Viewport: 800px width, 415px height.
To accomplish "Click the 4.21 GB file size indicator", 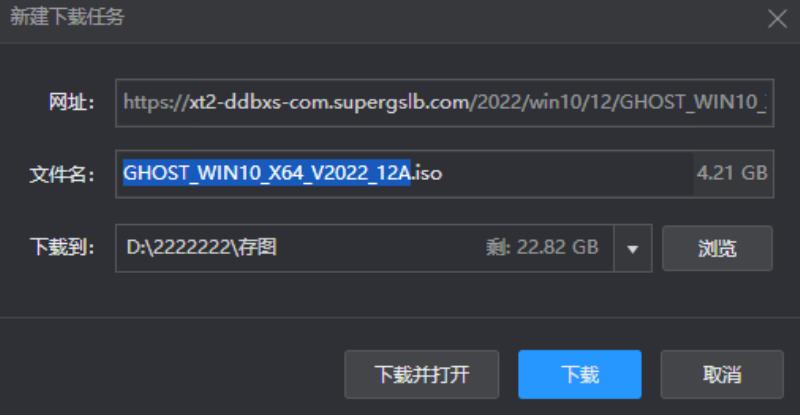I will click(x=732, y=173).
